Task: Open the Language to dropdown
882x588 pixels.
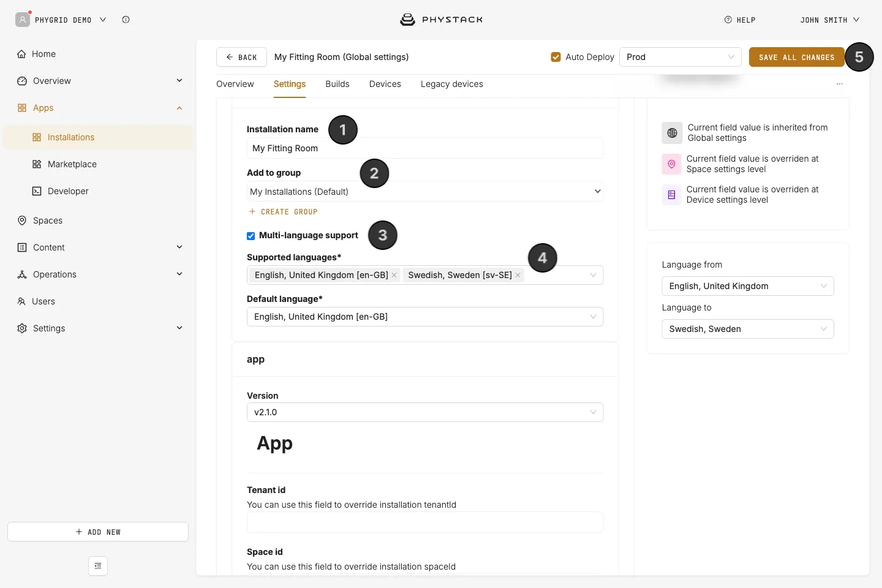Action: (x=748, y=329)
